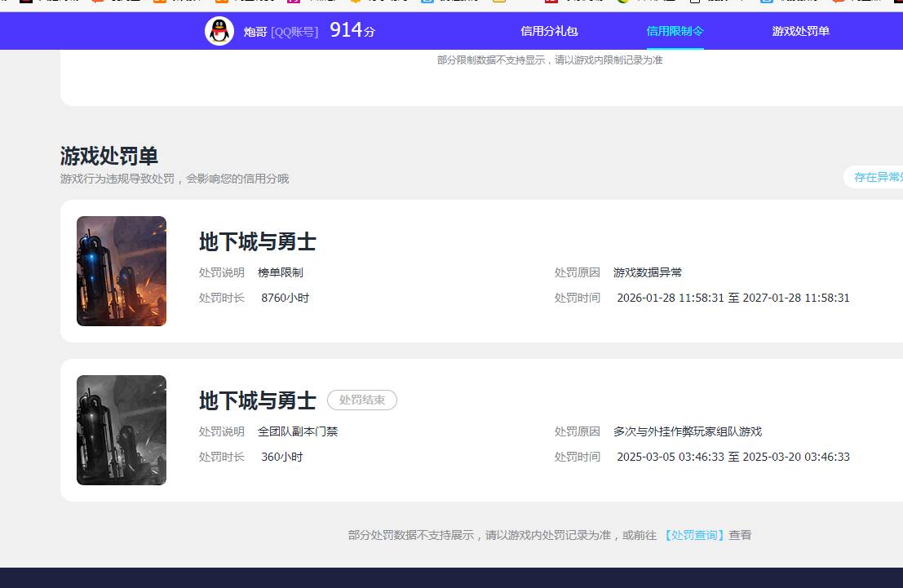Click the QQ penguin avatar icon

tap(219, 31)
